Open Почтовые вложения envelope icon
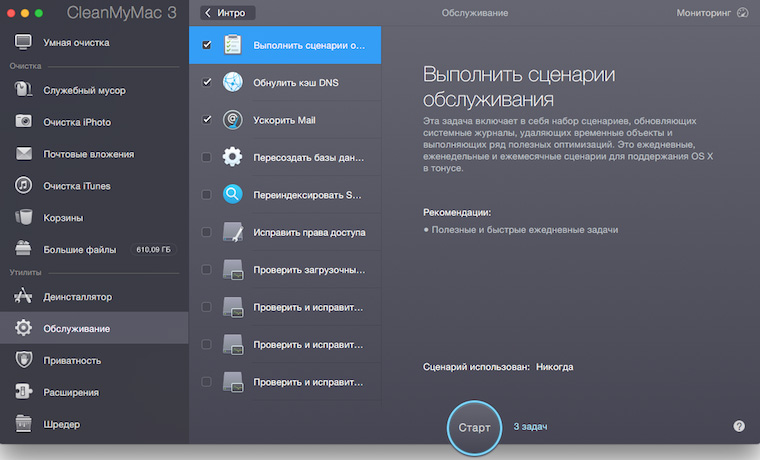760x460 pixels. (x=24, y=154)
